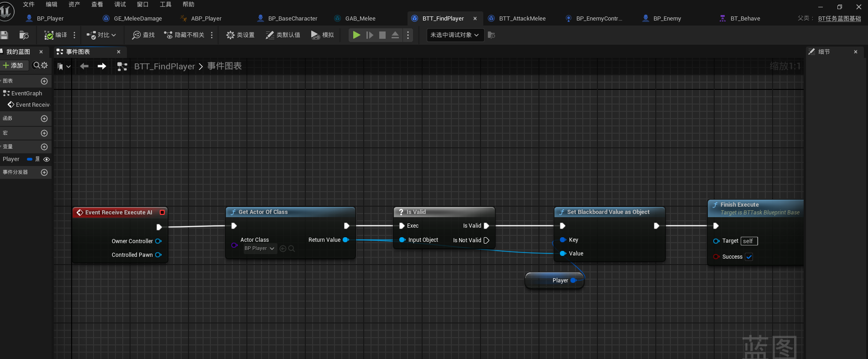This screenshot has height=359, width=868.
Task: Open compile options three-dot menu
Action: pos(74,35)
